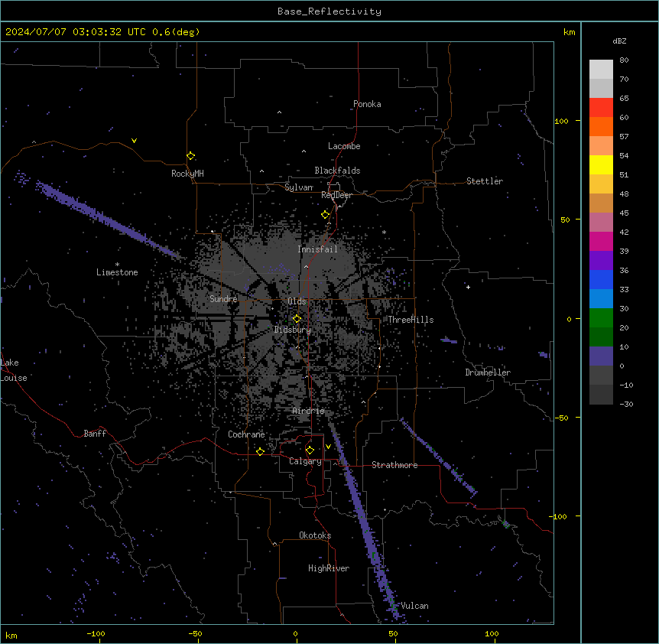Click the Drumheller city label

(488, 372)
